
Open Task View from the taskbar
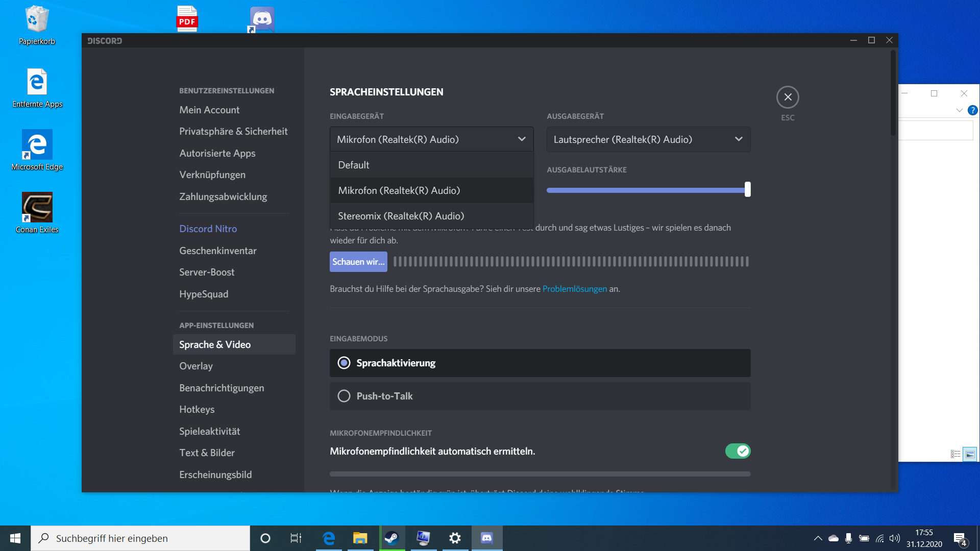[x=296, y=538]
